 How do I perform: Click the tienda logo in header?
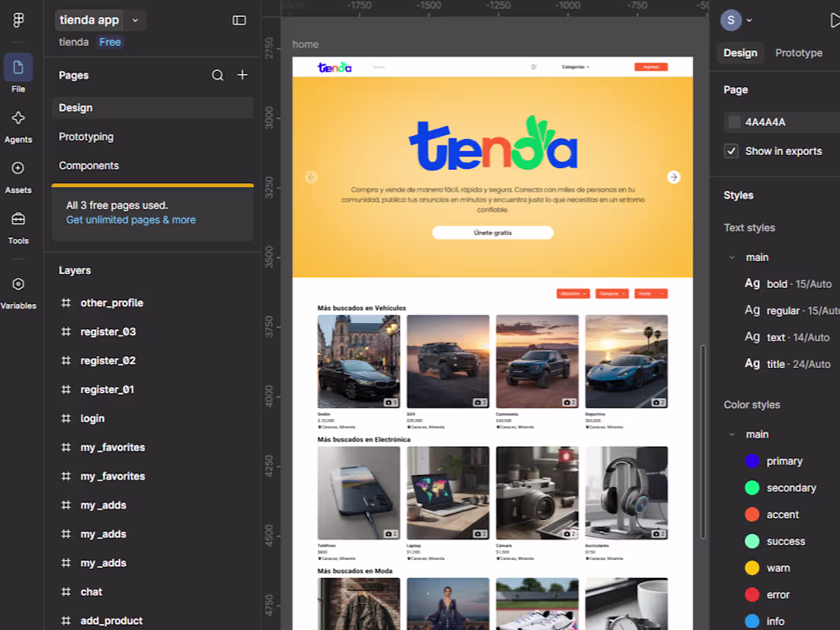pos(334,67)
